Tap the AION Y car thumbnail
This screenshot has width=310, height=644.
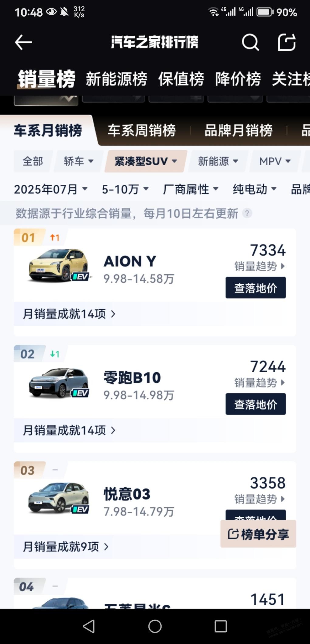pos(59,265)
